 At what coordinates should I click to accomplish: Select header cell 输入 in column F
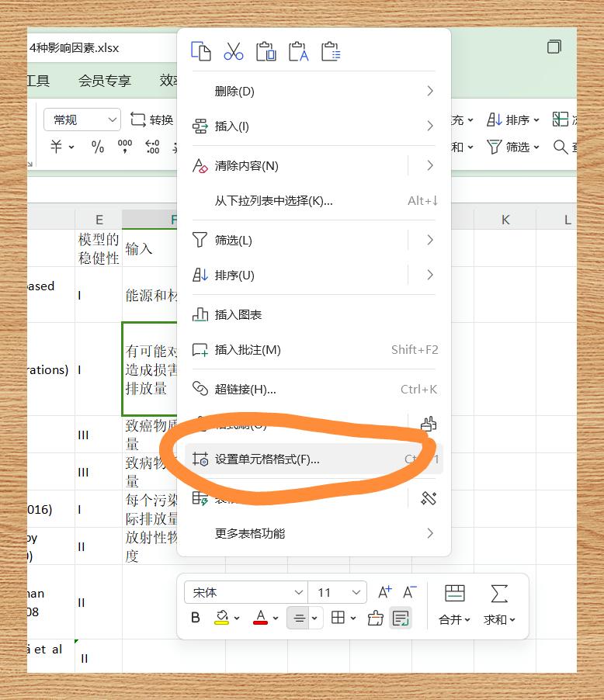coord(150,248)
